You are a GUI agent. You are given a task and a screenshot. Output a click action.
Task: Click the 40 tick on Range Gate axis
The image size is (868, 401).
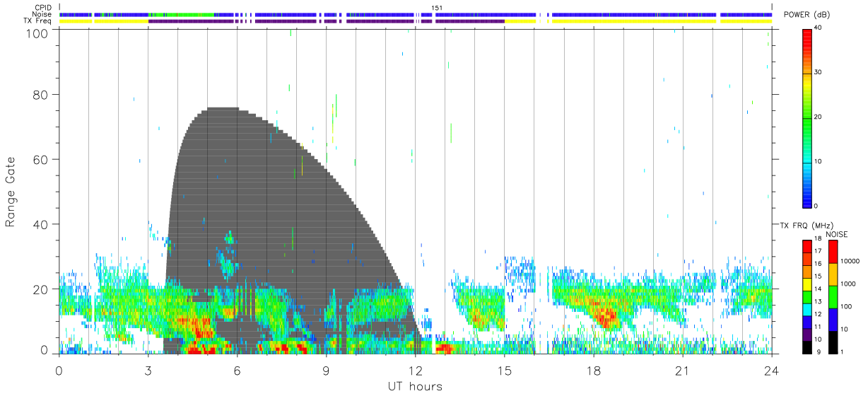[x=41, y=224]
